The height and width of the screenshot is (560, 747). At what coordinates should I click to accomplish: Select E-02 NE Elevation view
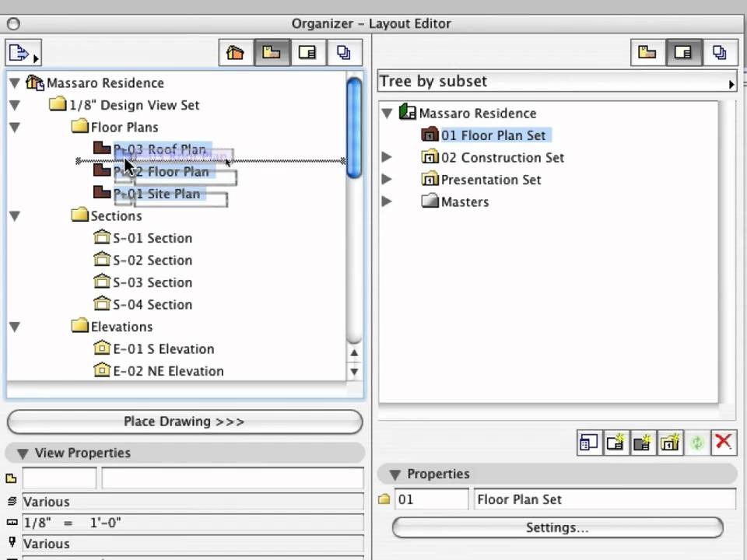point(159,371)
